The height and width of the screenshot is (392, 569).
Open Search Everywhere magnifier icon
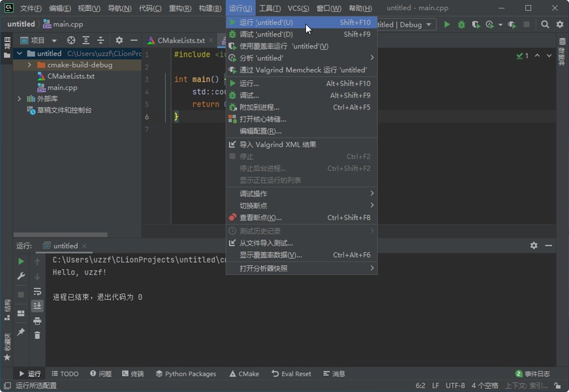[545, 24]
